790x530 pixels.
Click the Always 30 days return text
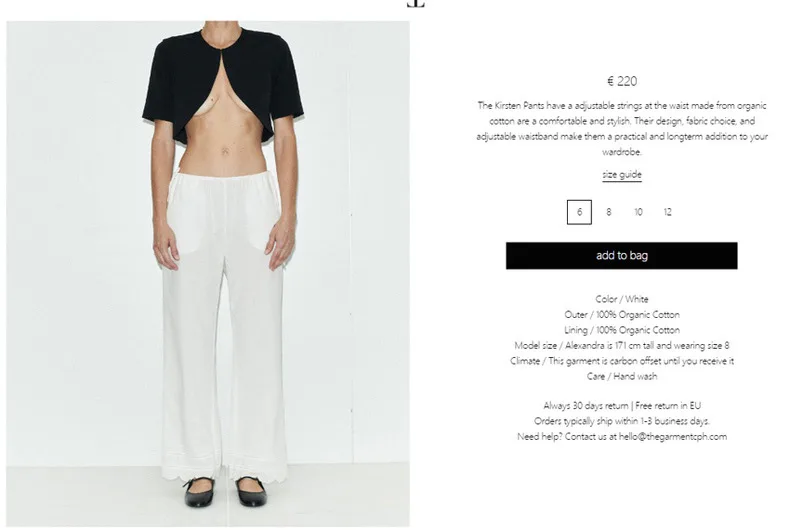(x=585, y=406)
